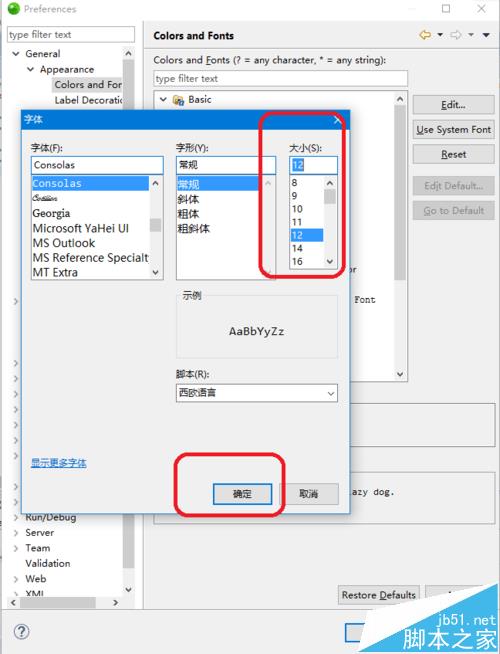500x654 pixels.
Task: Select 粗斜体 bold italic style
Action: coord(217,229)
